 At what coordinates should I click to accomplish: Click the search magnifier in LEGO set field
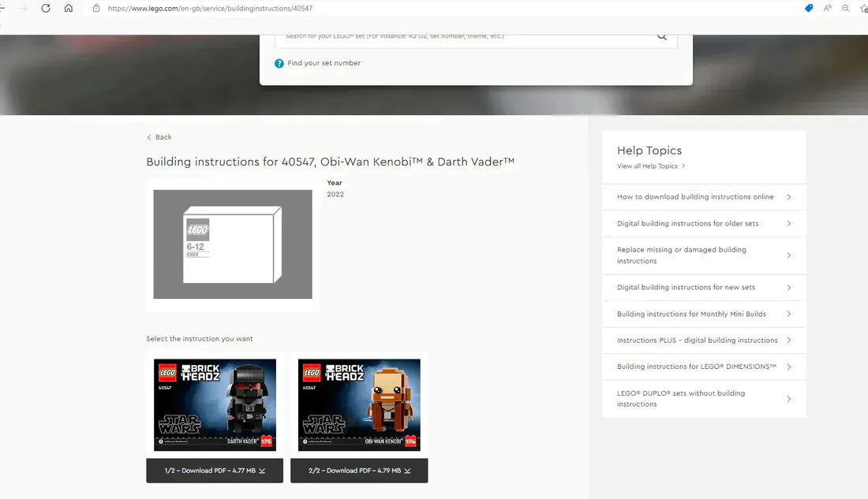(x=661, y=36)
